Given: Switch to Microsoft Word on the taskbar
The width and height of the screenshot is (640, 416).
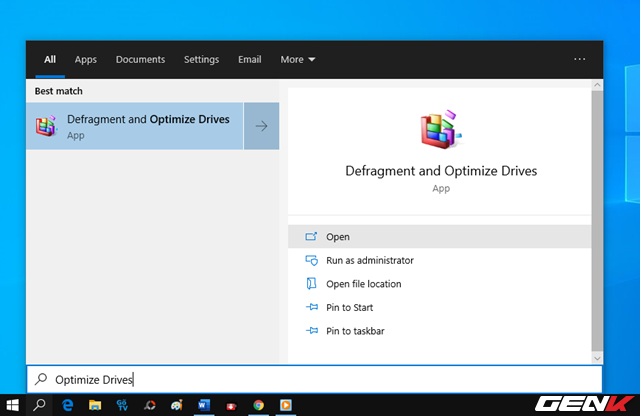Looking at the screenshot, I should 204,405.
